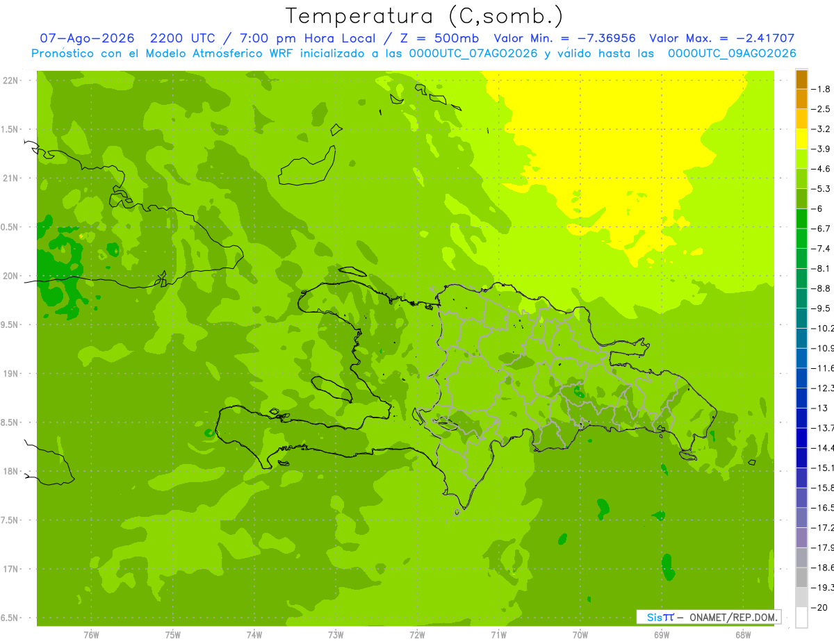Click the '76W' longitude label
Viewport: 834px width, 644px height.
(91, 634)
